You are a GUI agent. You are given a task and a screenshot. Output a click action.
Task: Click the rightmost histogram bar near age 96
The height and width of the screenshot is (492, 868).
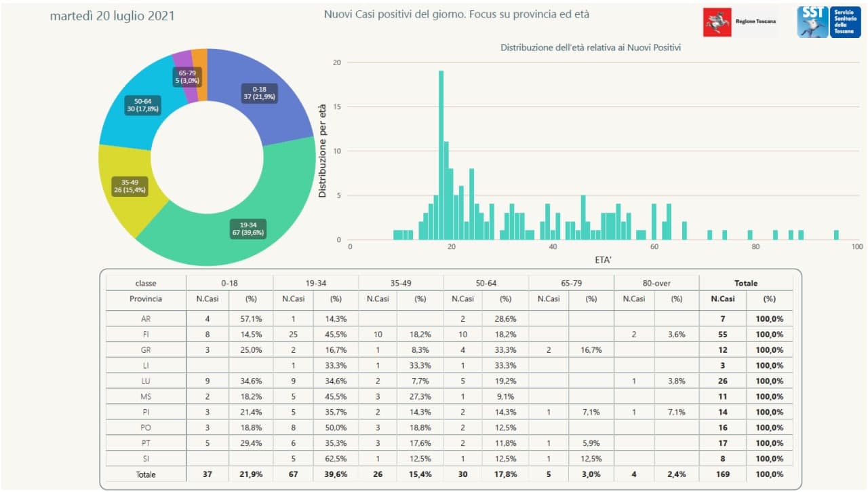[x=836, y=235]
